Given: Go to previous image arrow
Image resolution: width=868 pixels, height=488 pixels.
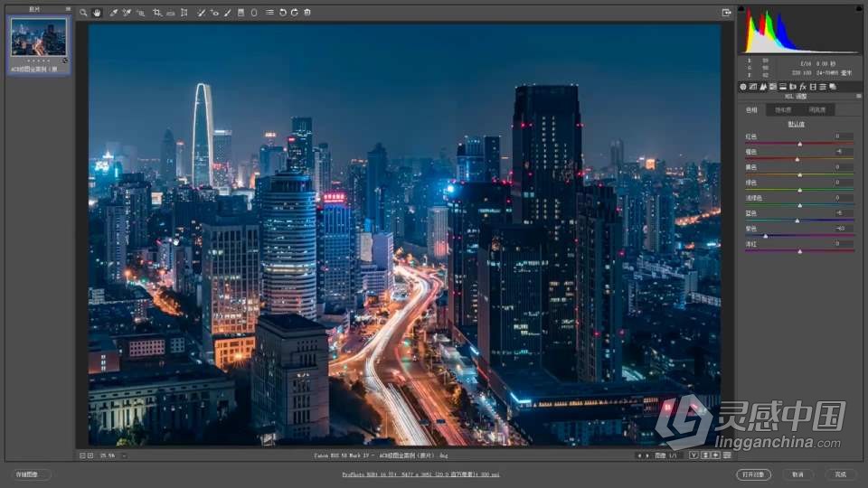Looking at the screenshot, I should click(639, 455).
